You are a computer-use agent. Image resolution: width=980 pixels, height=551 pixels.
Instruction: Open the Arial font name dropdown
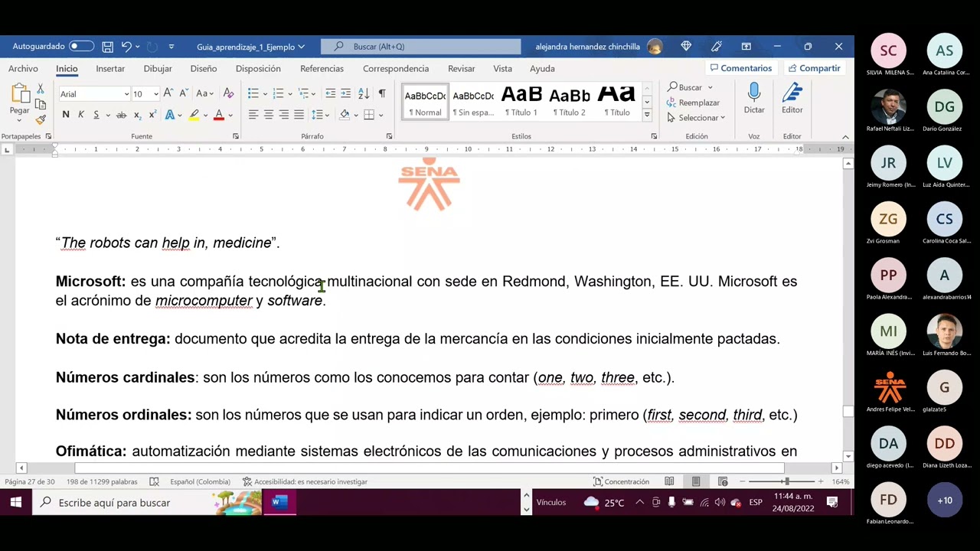coord(126,94)
